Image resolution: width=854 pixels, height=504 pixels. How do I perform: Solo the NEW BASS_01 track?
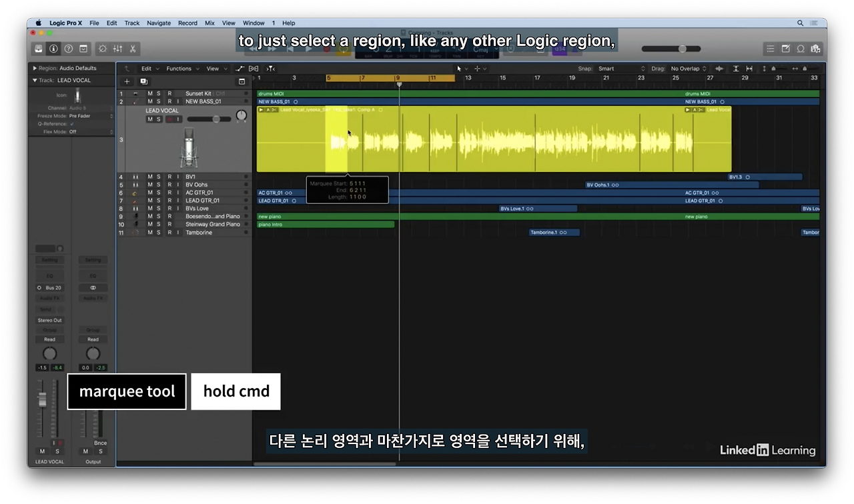[159, 102]
